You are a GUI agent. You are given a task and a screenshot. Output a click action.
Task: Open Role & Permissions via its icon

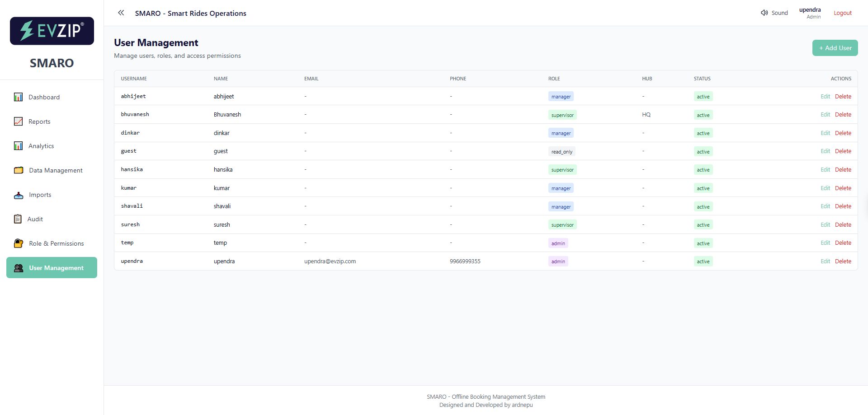click(18, 243)
